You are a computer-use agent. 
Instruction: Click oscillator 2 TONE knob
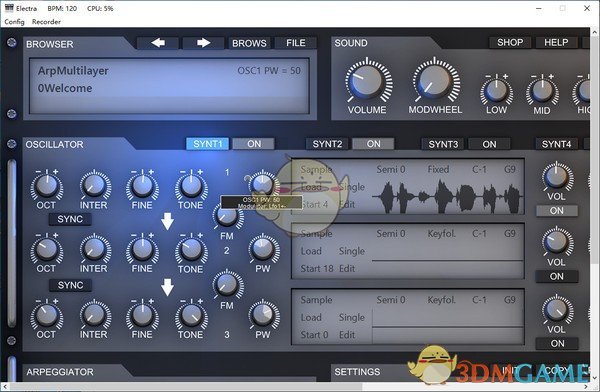click(x=191, y=250)
